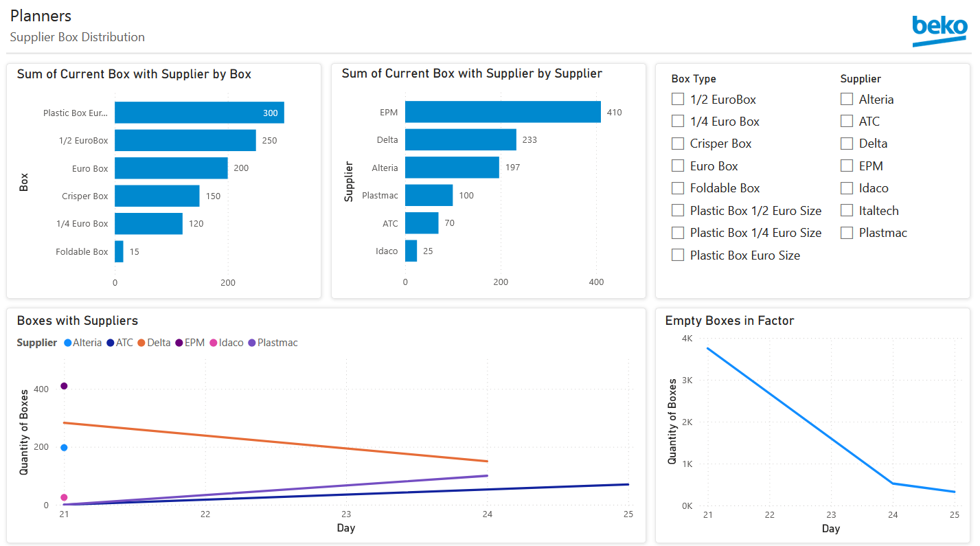Click the Alteria bar showing 197
This screenshot has width=980, height=546.
(x=452, y=168)
